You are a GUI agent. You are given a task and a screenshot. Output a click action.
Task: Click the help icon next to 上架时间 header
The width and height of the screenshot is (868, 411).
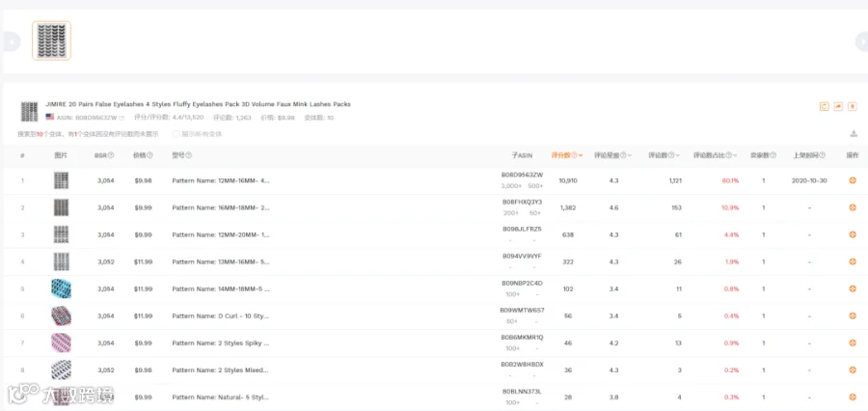click(x=822, y=155)
